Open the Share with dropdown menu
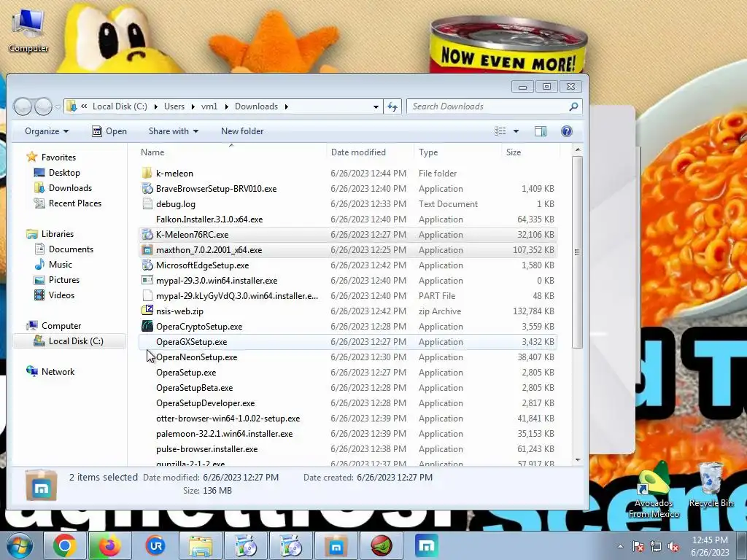Viewport: 747px width, 560px height. click(x=174, y=131)
